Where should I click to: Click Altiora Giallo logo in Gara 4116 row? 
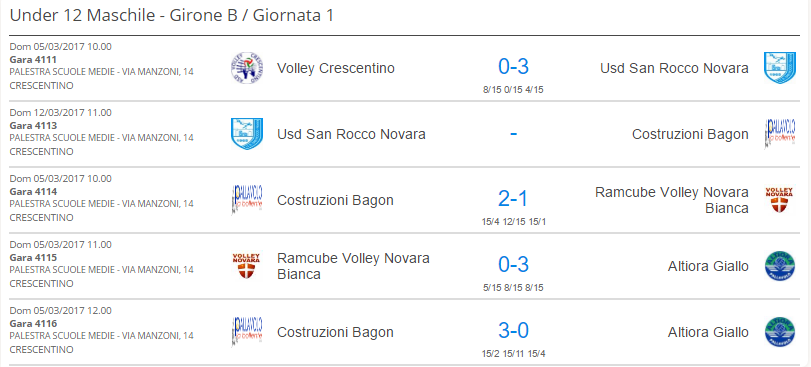779,332
